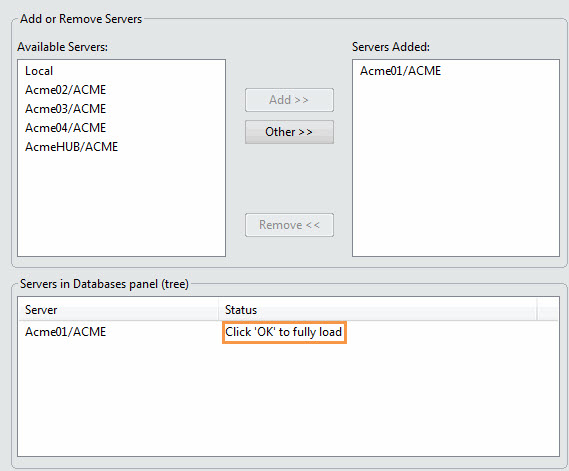569x471 pixels.
Task: Choose Acme03/ACME from Available Servers
Action: 65,108
